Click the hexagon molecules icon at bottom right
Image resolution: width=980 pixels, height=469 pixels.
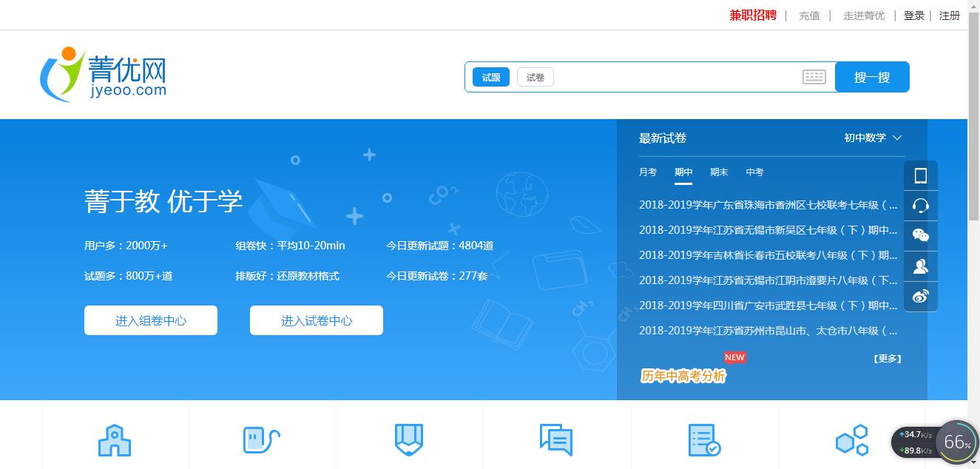(x=852, y=439)
